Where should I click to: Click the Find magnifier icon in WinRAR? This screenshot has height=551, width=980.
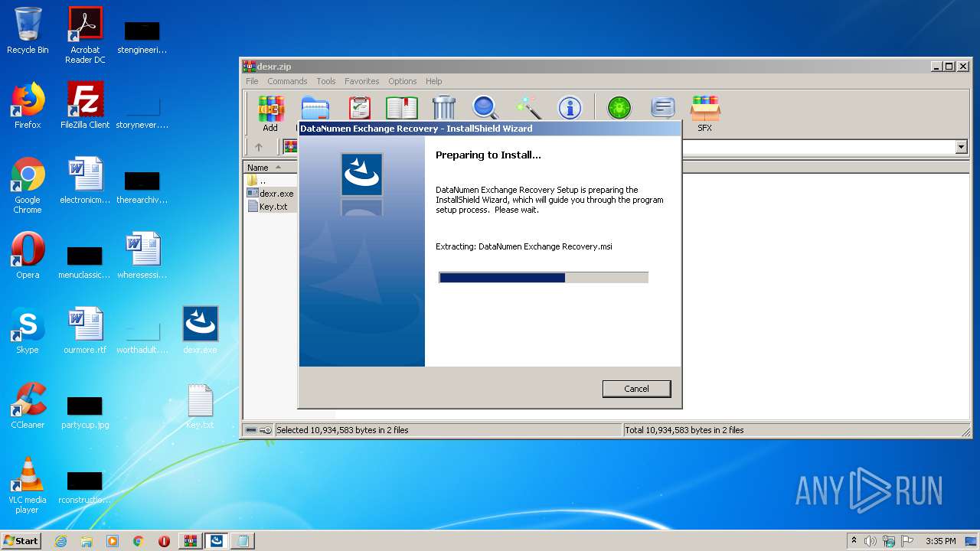tap(485, 108)
